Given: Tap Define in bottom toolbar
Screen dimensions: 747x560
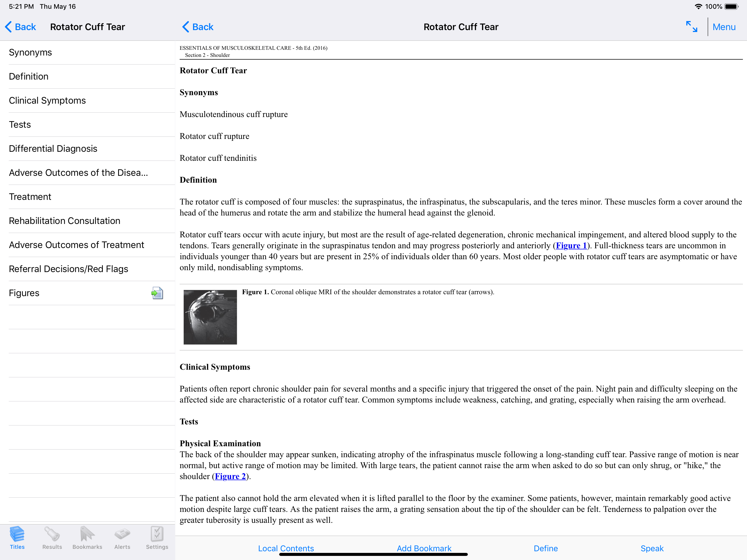Looking at the screenshot, I should click(545, 548).
